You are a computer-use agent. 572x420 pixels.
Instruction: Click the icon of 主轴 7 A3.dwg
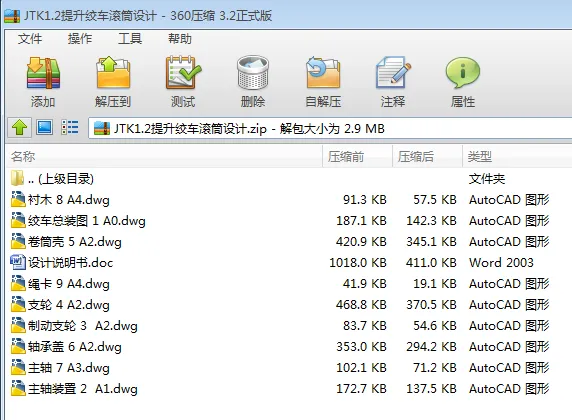[x=18, y=367]
